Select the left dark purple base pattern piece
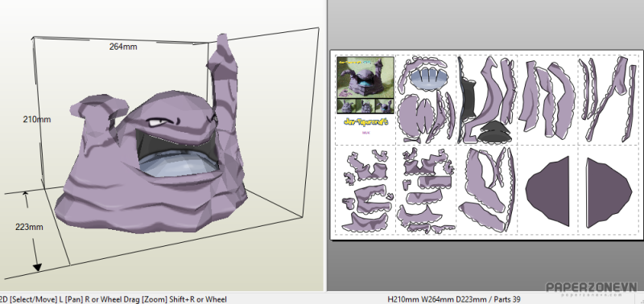This screenshot has width=644, height=304. pyautogui.click(x=547, y=191)
